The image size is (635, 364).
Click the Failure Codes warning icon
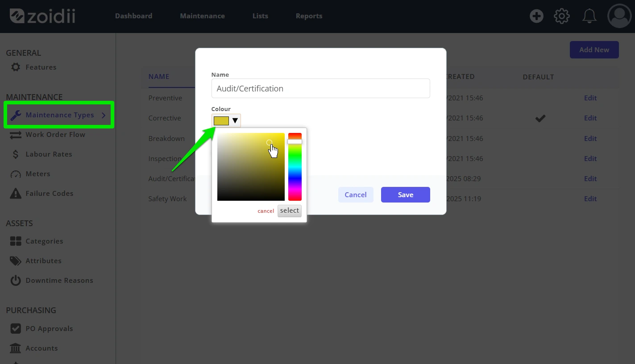[16, 194]
